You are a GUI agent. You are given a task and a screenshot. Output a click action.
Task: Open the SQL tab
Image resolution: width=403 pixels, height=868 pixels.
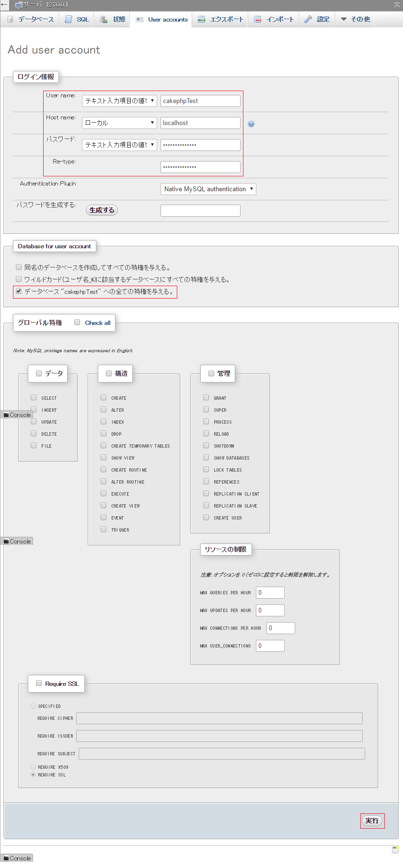77,19
